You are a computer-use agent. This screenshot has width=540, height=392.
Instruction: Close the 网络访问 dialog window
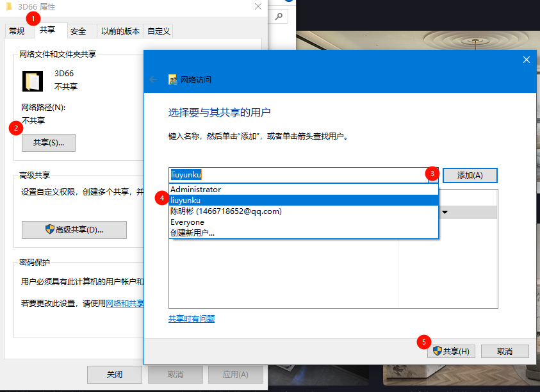point(526,60)
